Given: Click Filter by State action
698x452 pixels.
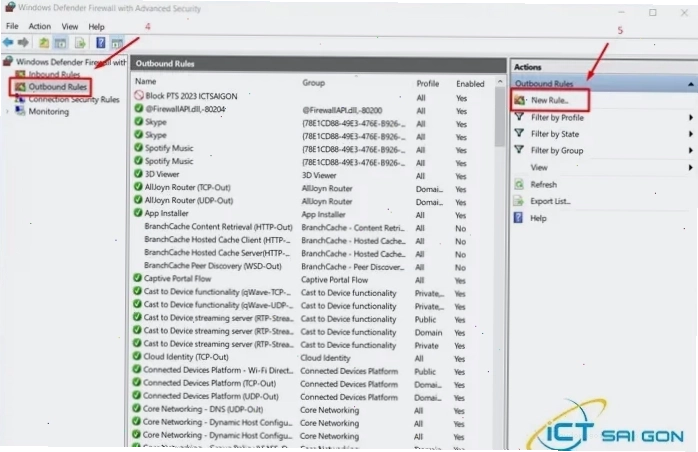Looking at the screenshot, I should pos(555,134).
